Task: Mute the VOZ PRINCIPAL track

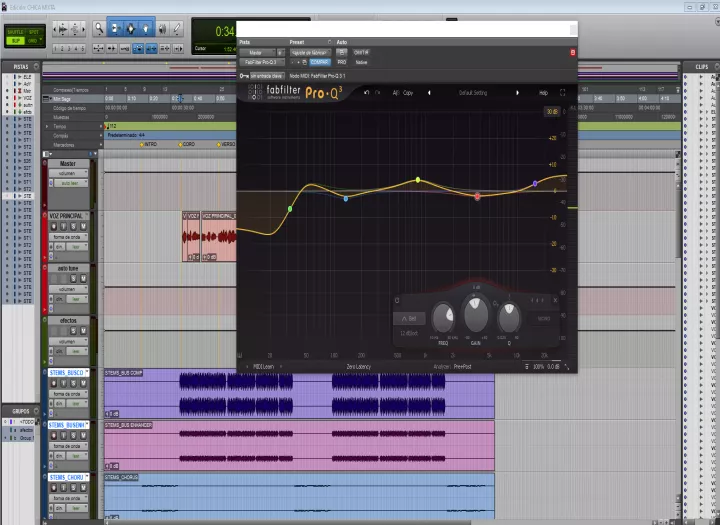Action: [83, 226]
